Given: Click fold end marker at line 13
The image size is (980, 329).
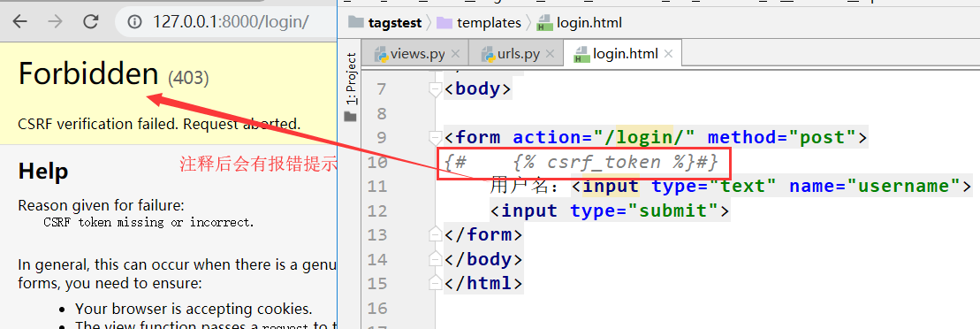Looking at the screenshot, I should (435, 234).
